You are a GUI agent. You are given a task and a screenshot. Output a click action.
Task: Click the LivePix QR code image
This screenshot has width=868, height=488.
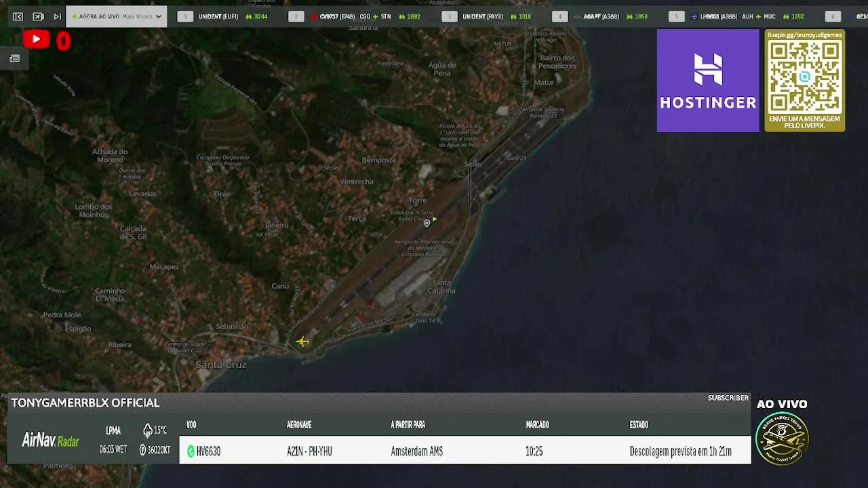click(x=804, y=77)
